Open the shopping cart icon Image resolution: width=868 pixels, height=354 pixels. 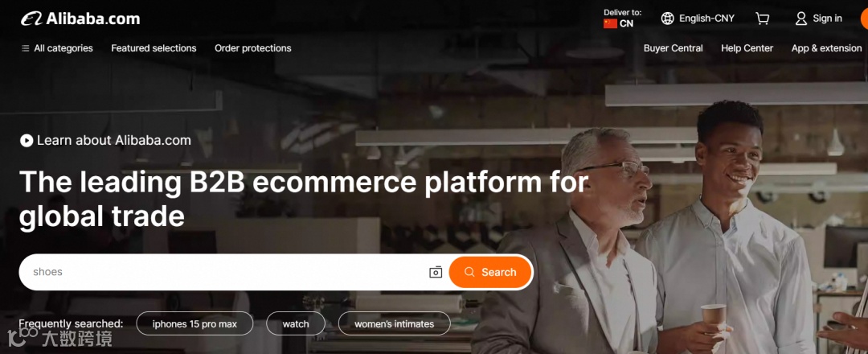coord(762,19)
